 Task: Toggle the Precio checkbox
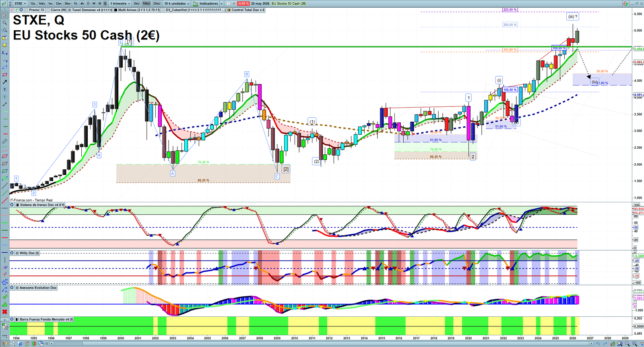[x=27, y=10]
